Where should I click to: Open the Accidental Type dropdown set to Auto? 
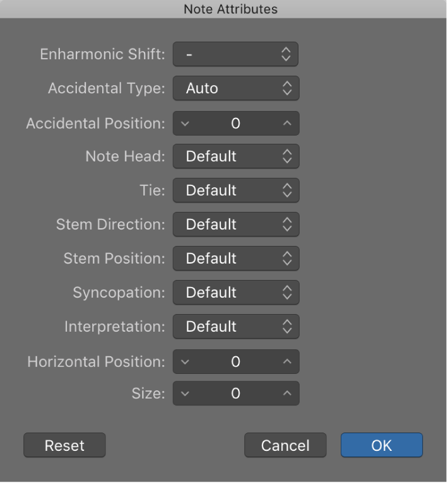(x=236, y=88)
